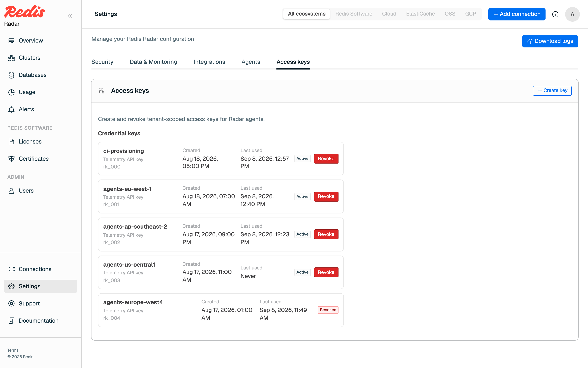Open the Usage pie-chart icon
This screenshot has height=368, width=588.
11,92
